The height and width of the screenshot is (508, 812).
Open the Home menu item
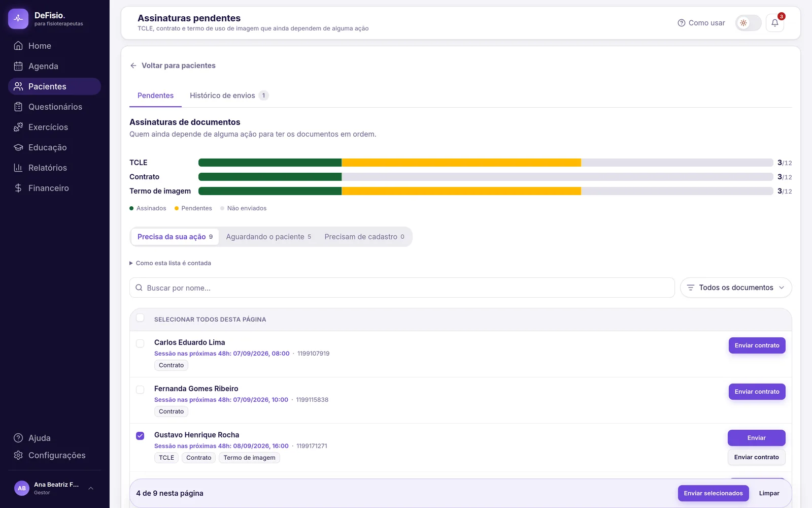(54, 46)
